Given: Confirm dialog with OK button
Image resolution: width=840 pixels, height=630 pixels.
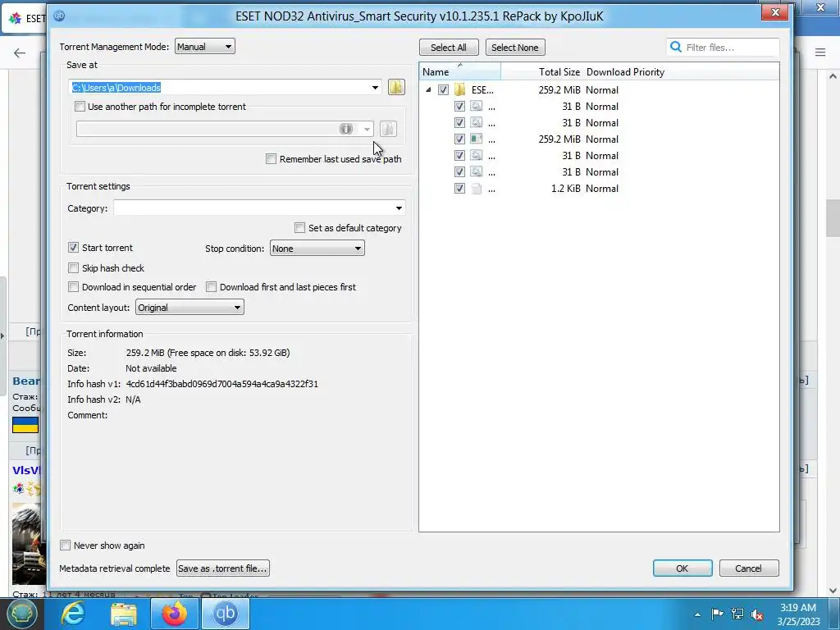Looking at the screenshot, I should tap(682, 568).
